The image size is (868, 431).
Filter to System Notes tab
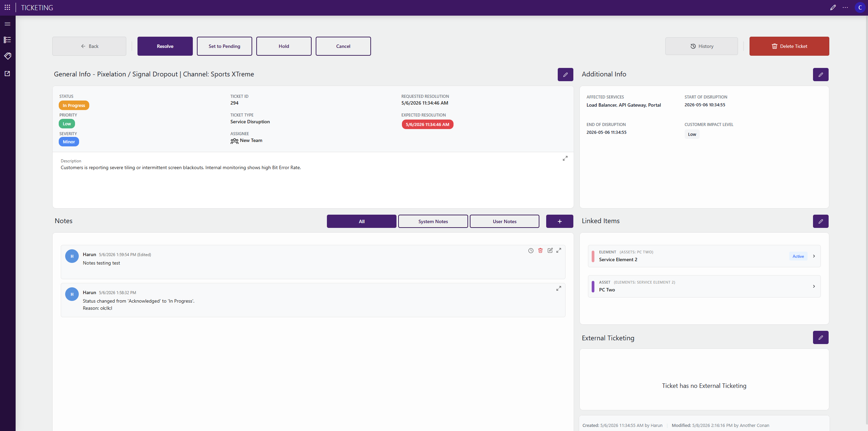click(433, 221)
